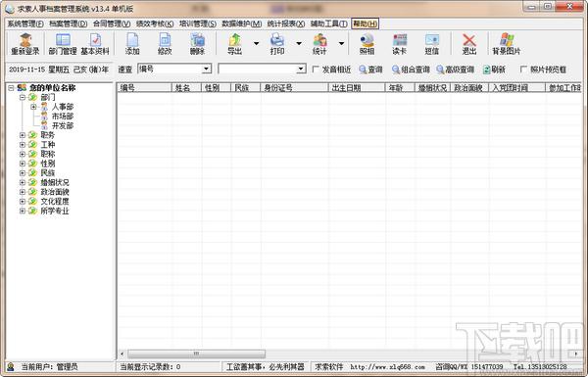Open the 系统管理(F) menu
This screenshot has width=588, height=377.
pos(25,24)
